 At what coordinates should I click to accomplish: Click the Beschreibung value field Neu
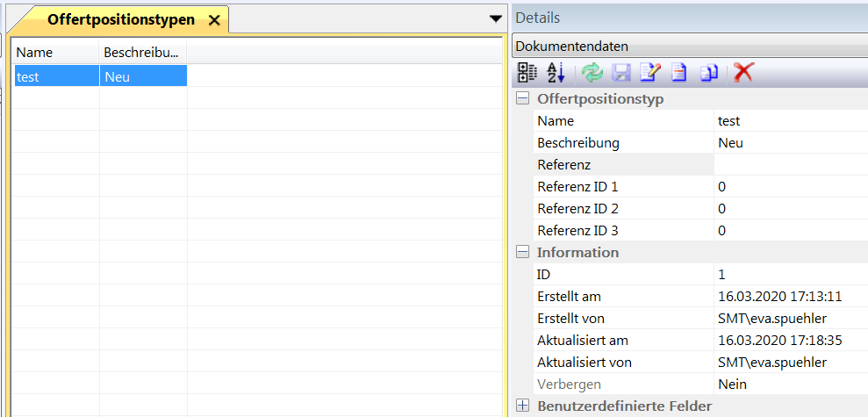[x=790, y=142]
